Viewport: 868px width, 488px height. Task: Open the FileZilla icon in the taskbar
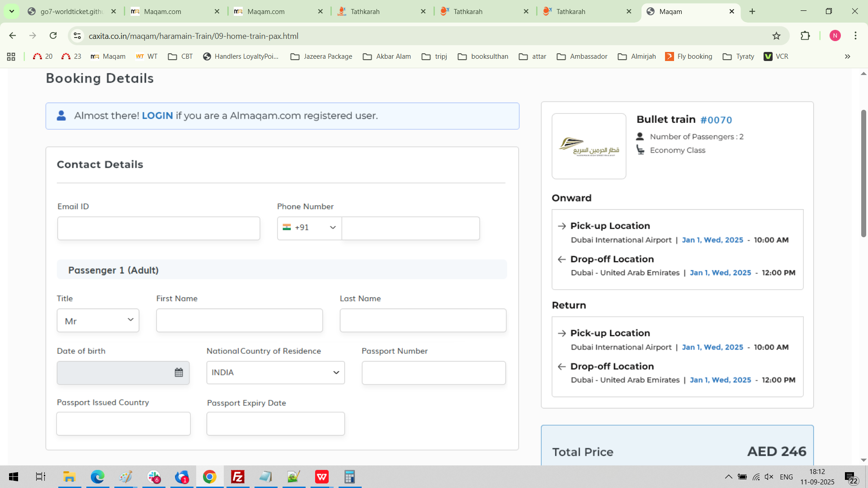238,477
